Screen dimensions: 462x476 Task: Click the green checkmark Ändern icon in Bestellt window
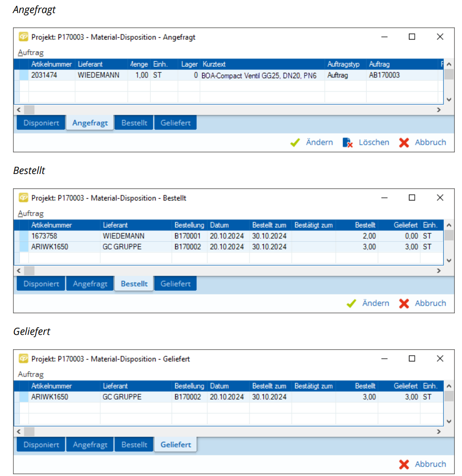click(351, 303)
